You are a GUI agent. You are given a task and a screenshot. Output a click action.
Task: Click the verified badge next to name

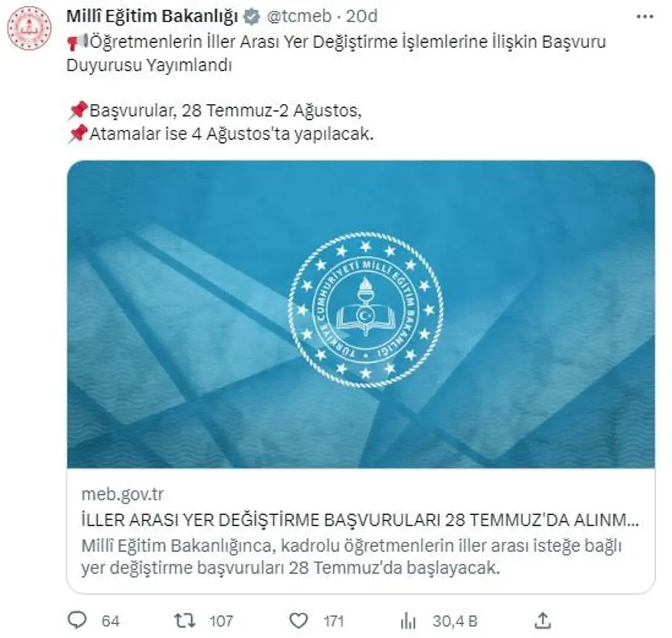pyautogui.click(x=251, y=17)
